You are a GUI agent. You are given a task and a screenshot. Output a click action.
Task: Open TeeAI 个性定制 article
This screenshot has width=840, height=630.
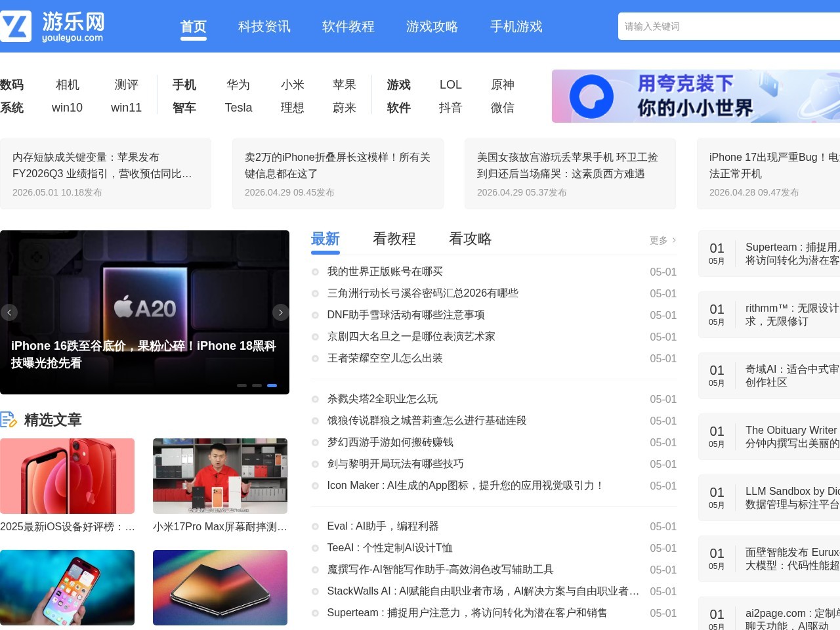(x=390, y=548)
